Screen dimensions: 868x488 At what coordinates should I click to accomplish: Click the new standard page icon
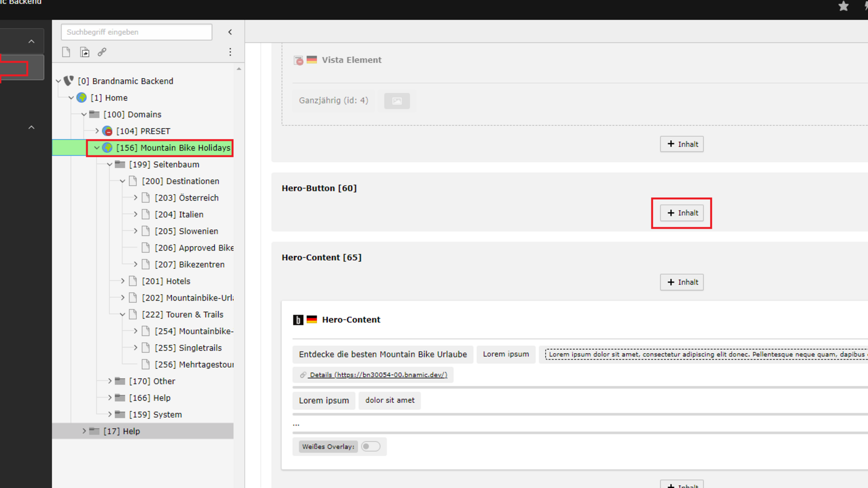coord(66,52)
